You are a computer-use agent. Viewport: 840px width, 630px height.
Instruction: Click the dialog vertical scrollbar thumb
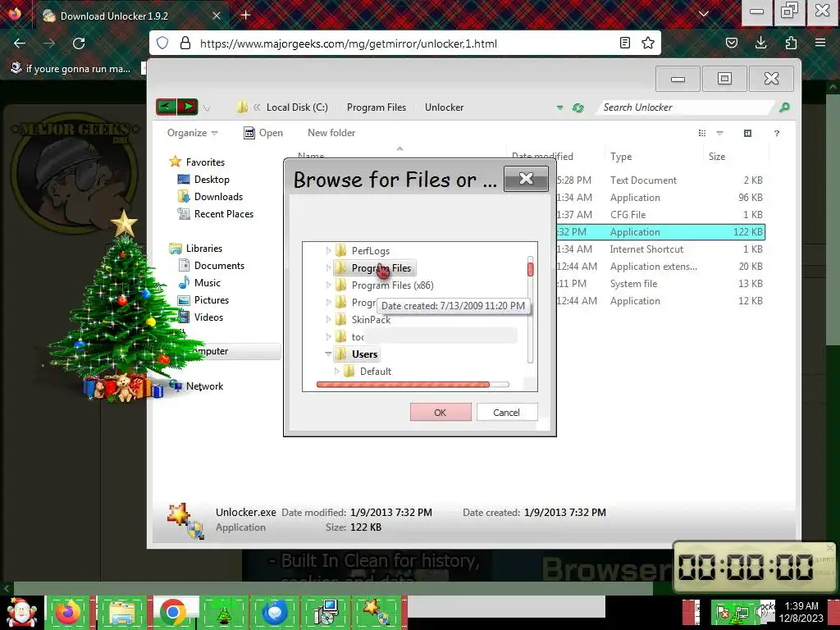point(531,268)
